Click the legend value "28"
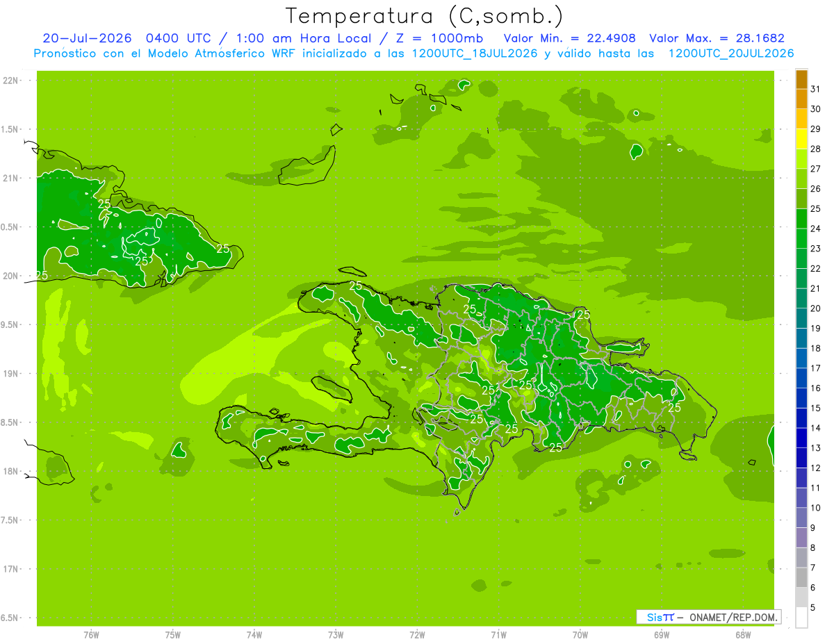The width and height of the screenshot is (834, 644). coord(816,149)
